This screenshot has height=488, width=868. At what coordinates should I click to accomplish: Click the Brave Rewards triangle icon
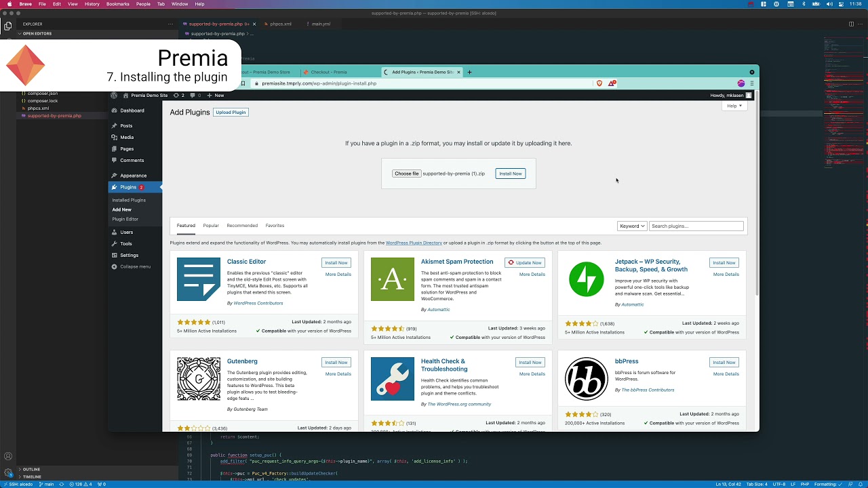612,83
